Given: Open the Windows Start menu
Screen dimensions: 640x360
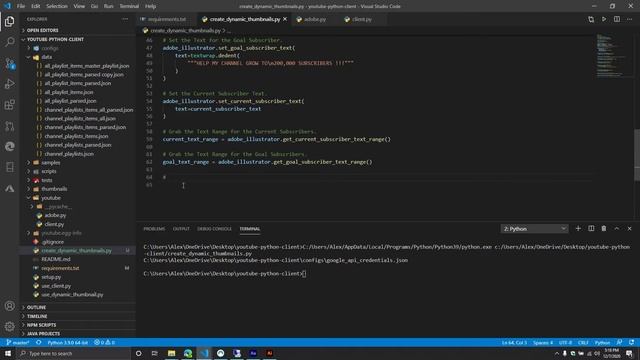Looking at the screenshot, I should click(8, 353).
